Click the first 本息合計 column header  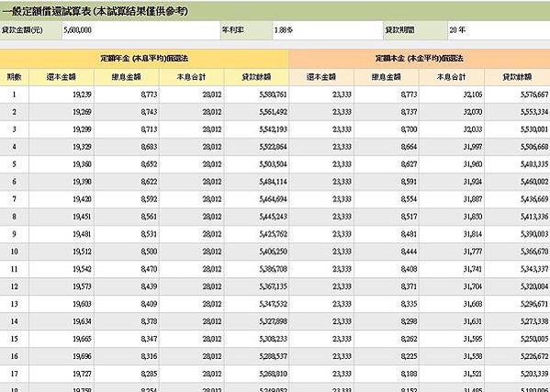point(192,77)
